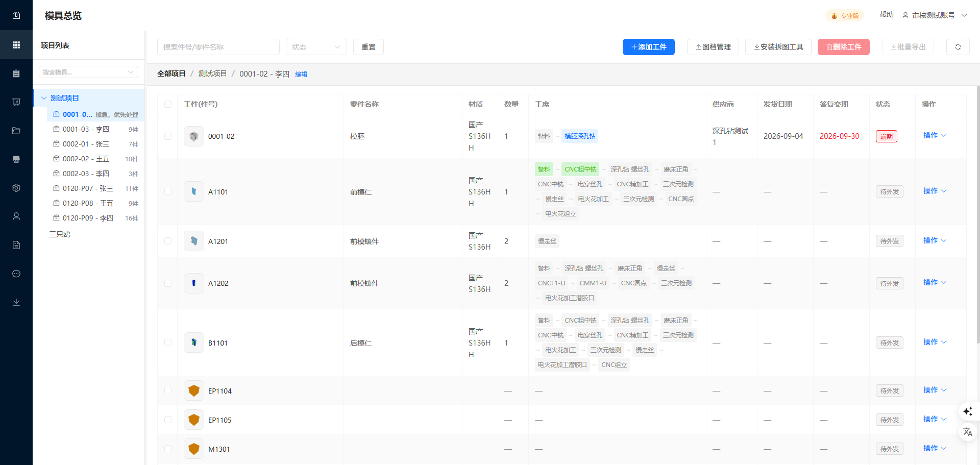
Task: Click the 安装拆图工具 button
Action: point(778,47)
